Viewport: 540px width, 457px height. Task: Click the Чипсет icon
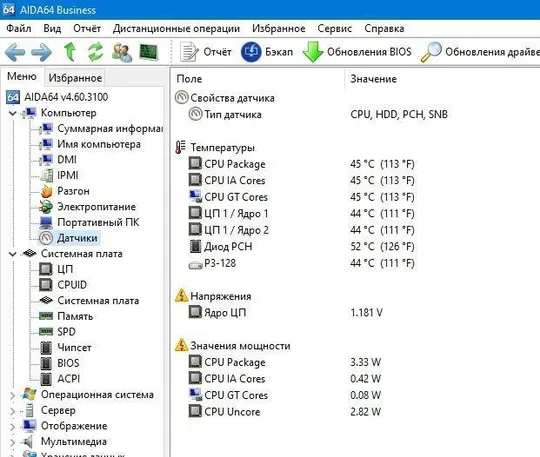tap(46, 347)
